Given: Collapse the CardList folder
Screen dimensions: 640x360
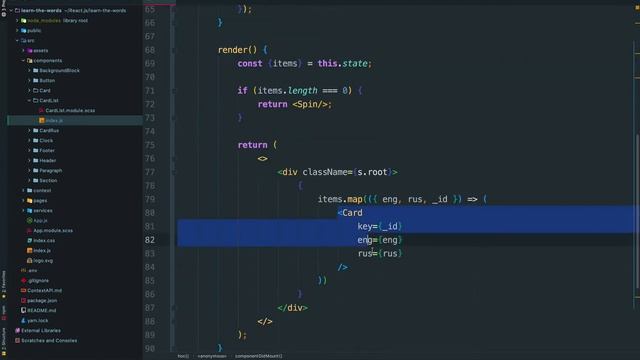Looking at the screenshot, I should pos(29,100).
